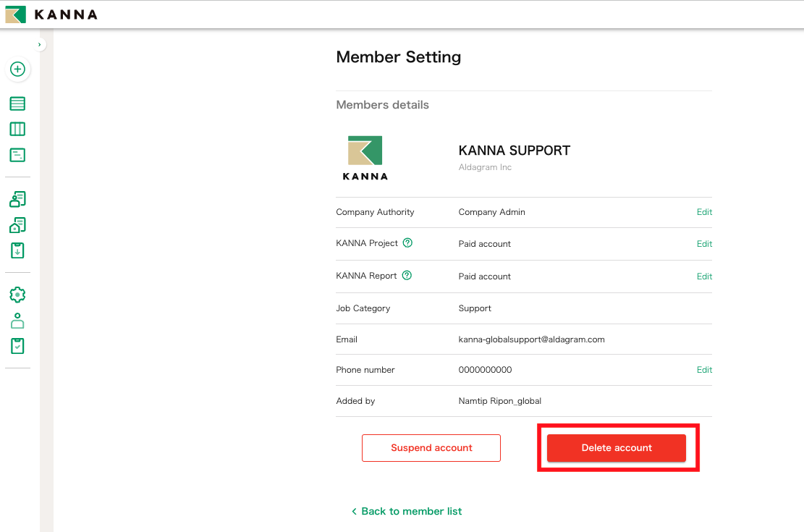804x532 pixels.
Task: Go back to the member list
Action: [x=407, y=511]
